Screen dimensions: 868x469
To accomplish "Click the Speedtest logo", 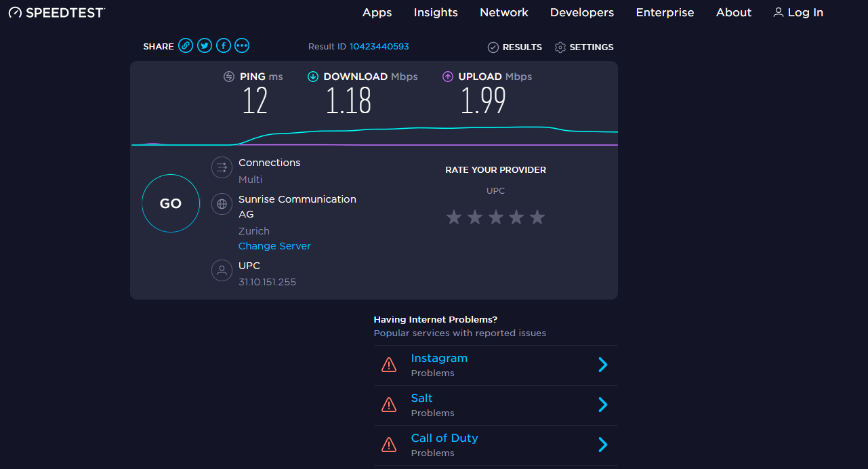I will coord(57,13).
